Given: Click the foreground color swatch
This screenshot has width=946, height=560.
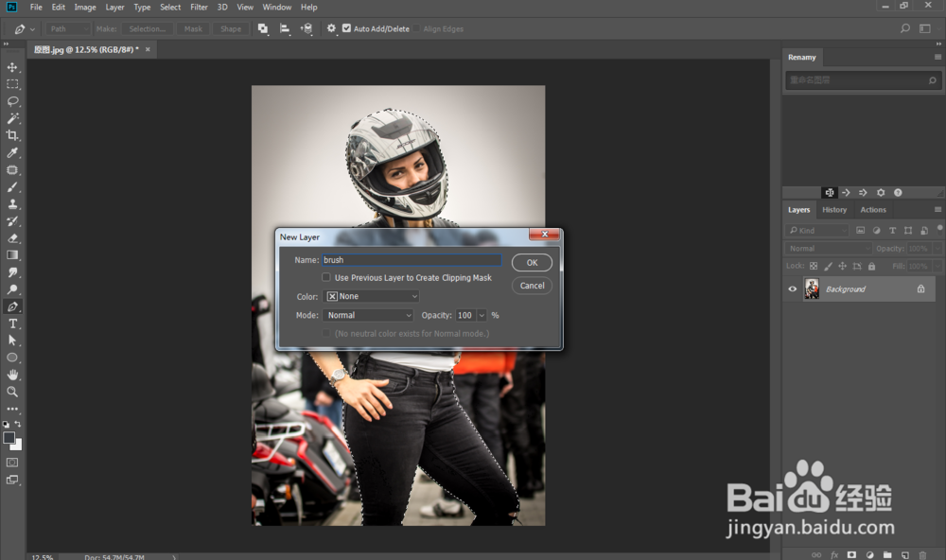Looking at the screenshot, I should (9, 438).
